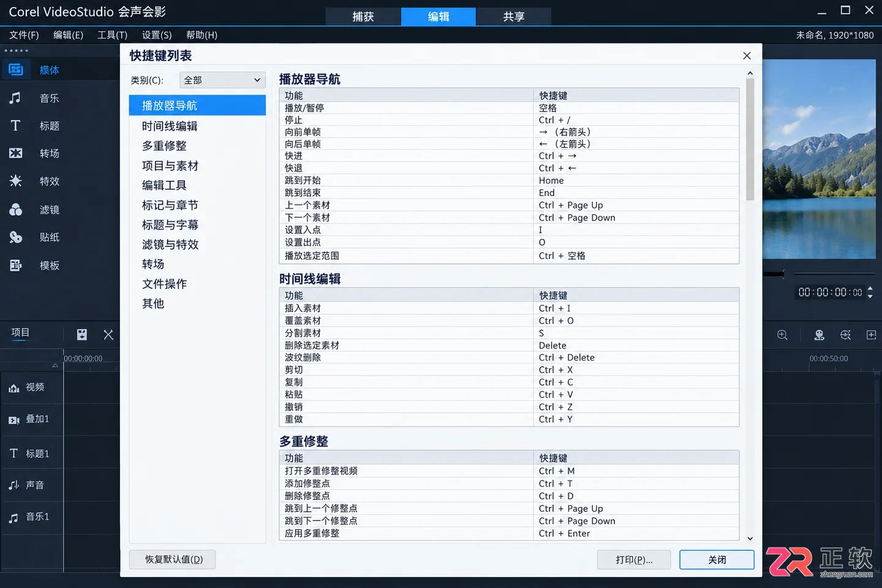Switch to the 共享 share tab

514,17
